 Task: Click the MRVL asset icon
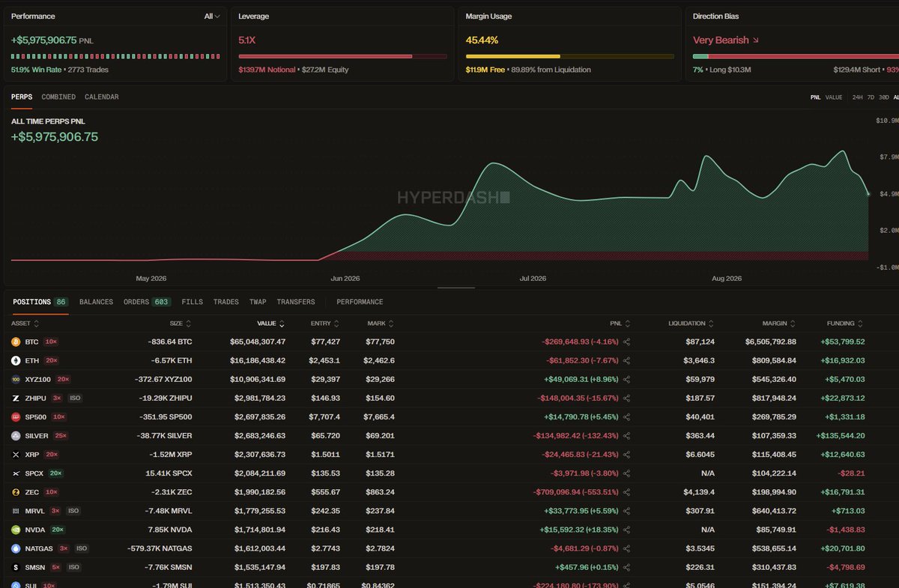tap(15, 511)
